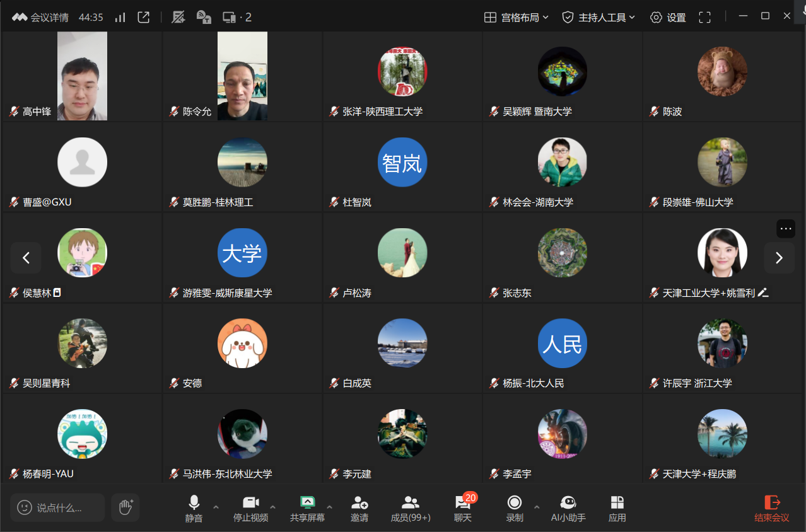Click the raise hand icon
Screen dimensions: 806x532
point(126,507)
